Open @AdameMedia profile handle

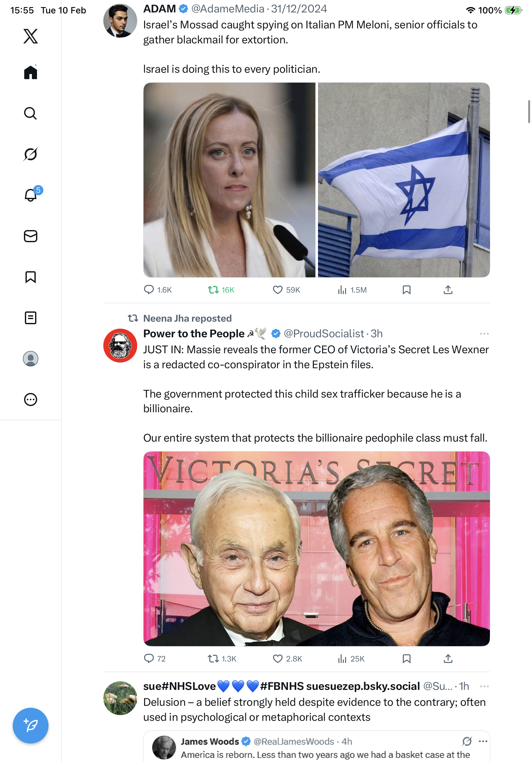pyautogui.click(x=227, y=9)
